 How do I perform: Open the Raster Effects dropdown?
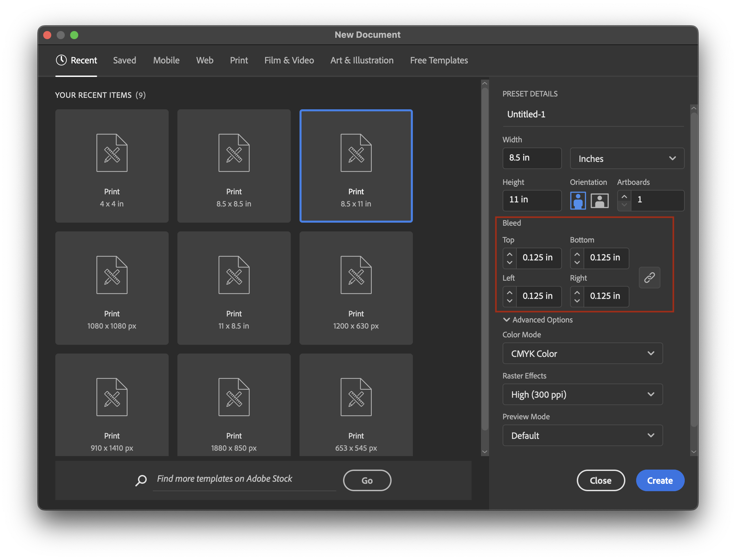click(582, 394)
